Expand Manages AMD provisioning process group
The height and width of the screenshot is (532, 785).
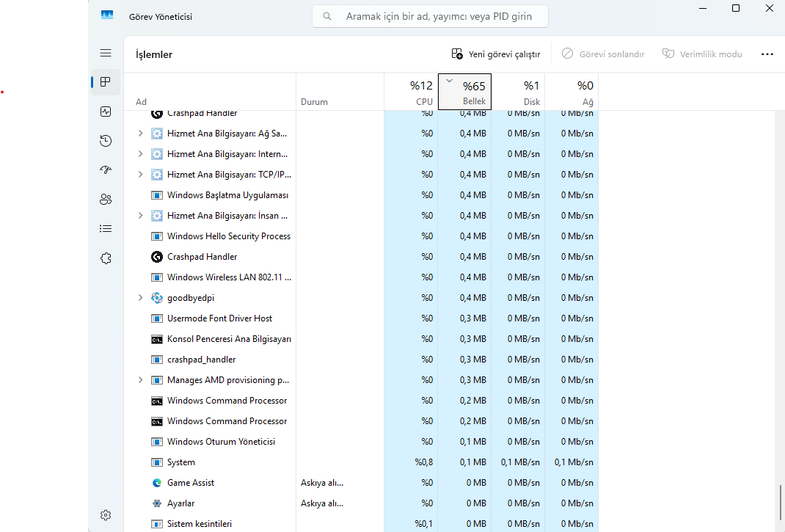click(x=140, y=380)
